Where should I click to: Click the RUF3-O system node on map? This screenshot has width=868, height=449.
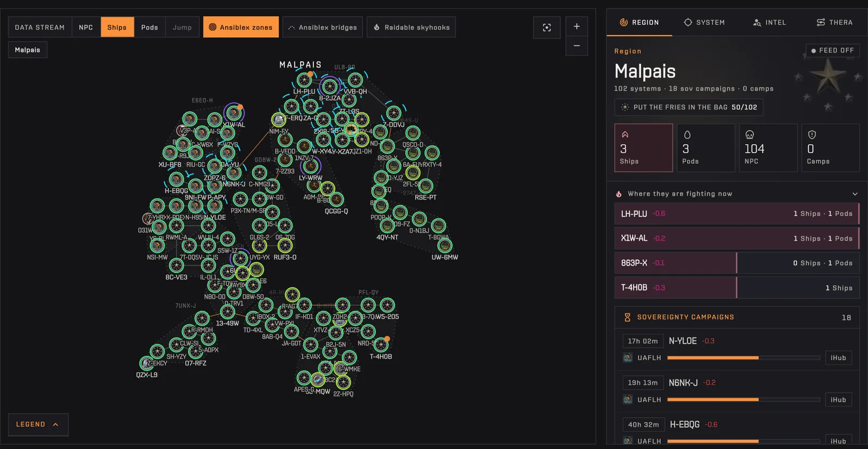coord(285,246)
